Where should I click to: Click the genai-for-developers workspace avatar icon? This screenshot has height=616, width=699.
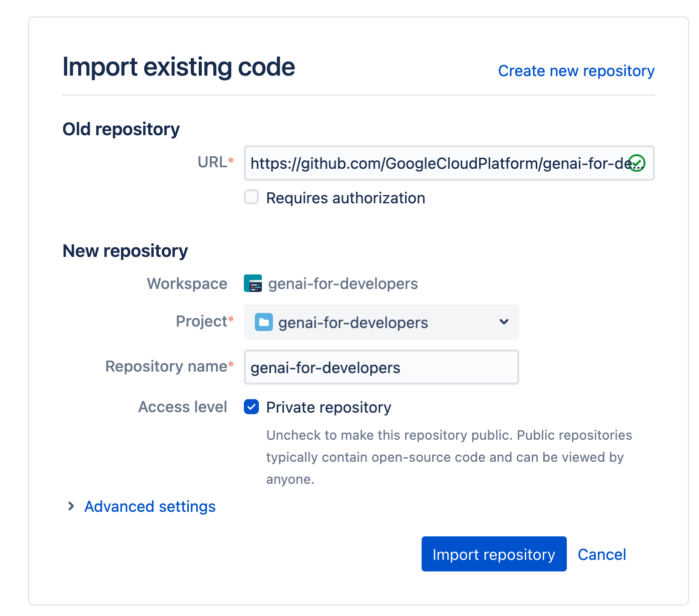click(x=253, y=283)
